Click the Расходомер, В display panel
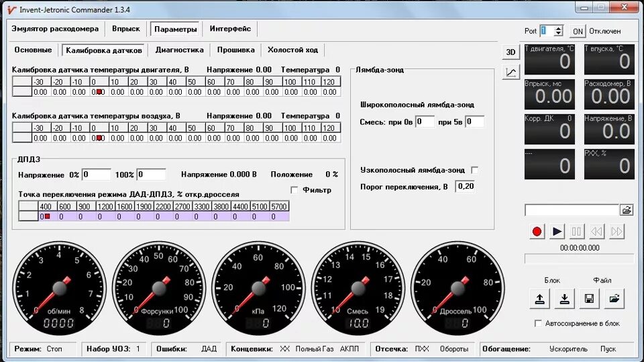Image resolution: width=644 pixels, height=362 pixels. coord(609,94)
